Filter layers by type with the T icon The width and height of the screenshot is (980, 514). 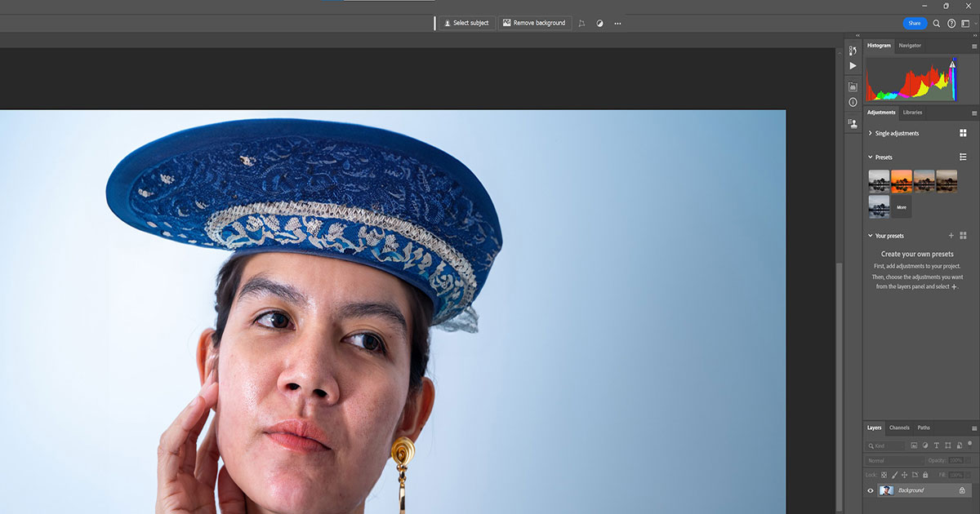coord(937,445)
